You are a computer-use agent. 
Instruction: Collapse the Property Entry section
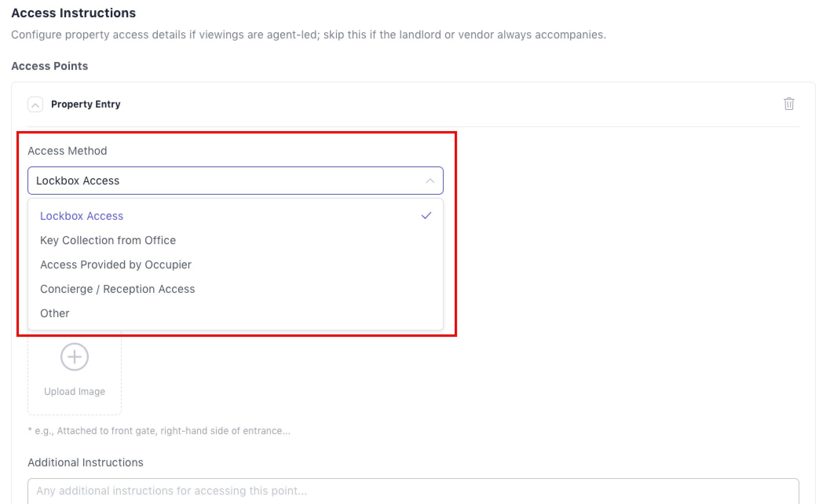(x=35, y=105)
